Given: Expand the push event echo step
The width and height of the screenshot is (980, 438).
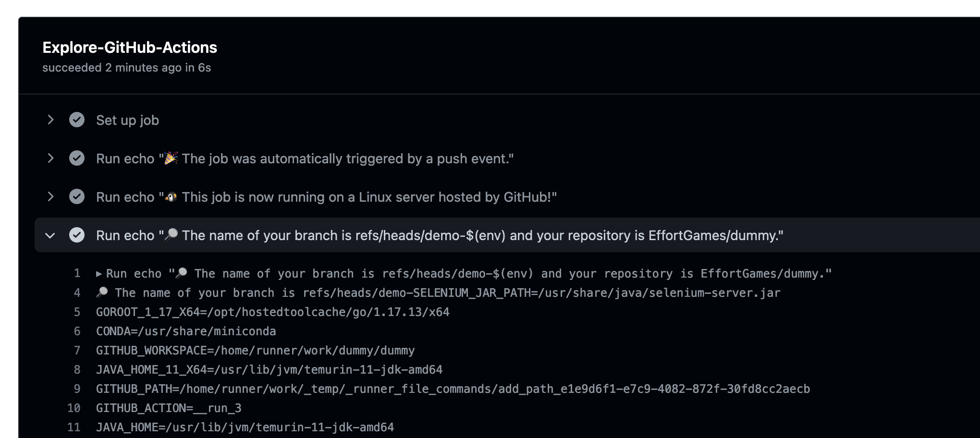Looking at the screenshot, I should (50, 158).
